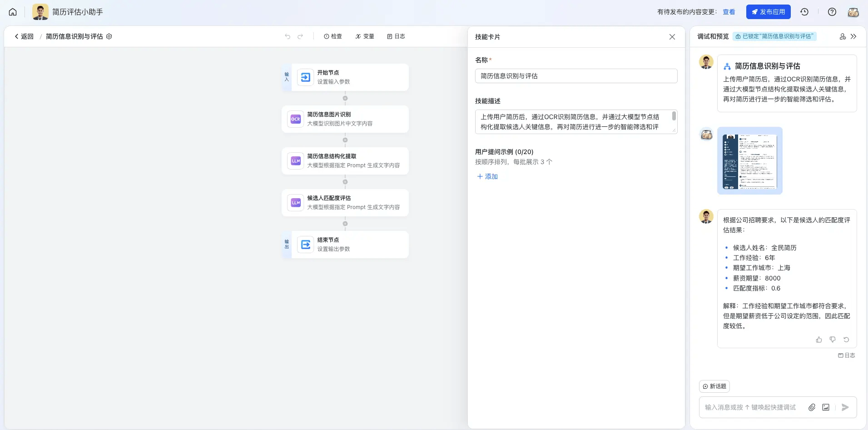Click the locked skill tag 已锁定

point(774,36)
